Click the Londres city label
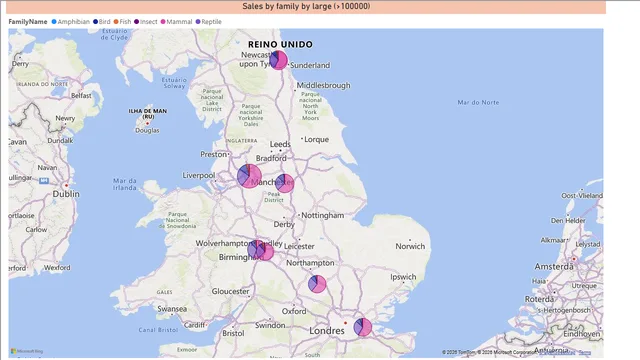640x360 pixels. point(327,331)
